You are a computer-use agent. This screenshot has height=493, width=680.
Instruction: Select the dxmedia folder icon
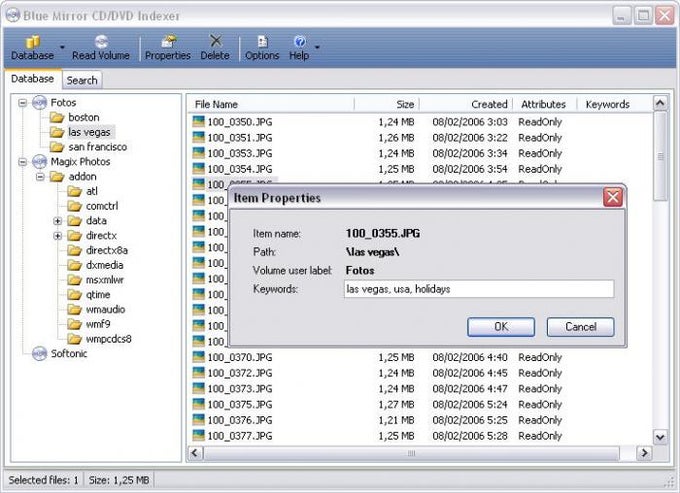(x=75, y=265)
